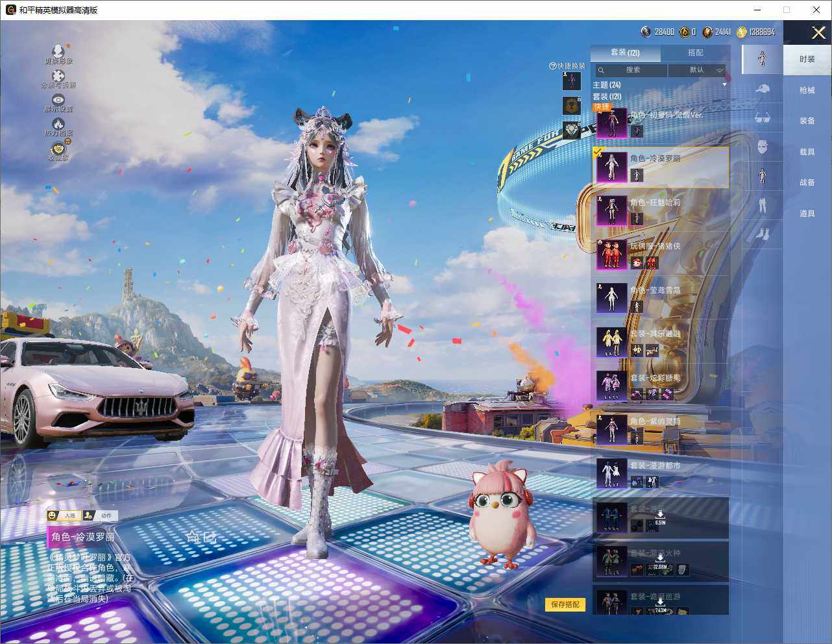Open the 战备 menu
The height and width of the screenshot is (644, 832).
(807, 182)
